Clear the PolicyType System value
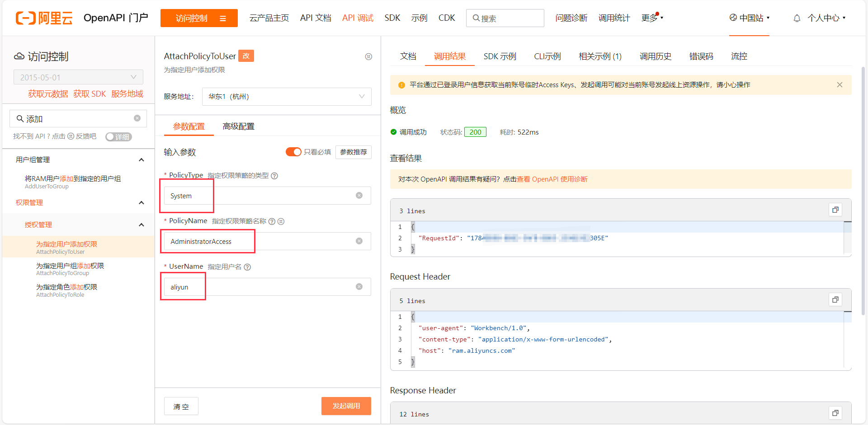The image size is (868, 425). point(359,196)
